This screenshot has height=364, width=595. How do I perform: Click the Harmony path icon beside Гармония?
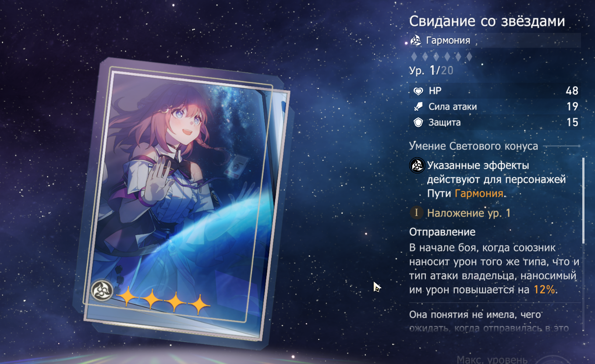point(416,41)
